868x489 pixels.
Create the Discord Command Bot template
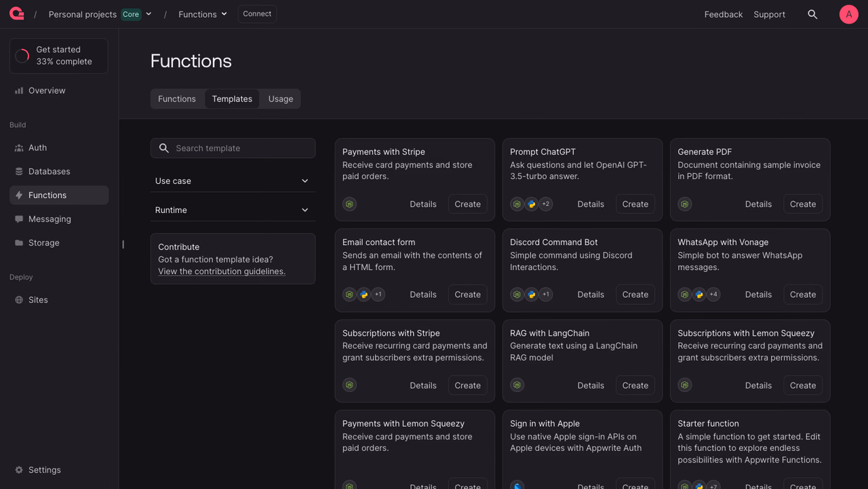[x=635, y=294]
